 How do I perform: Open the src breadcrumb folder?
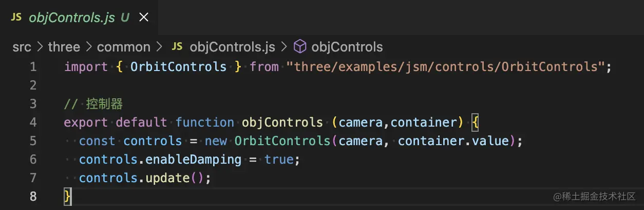(x=22, y=47)
